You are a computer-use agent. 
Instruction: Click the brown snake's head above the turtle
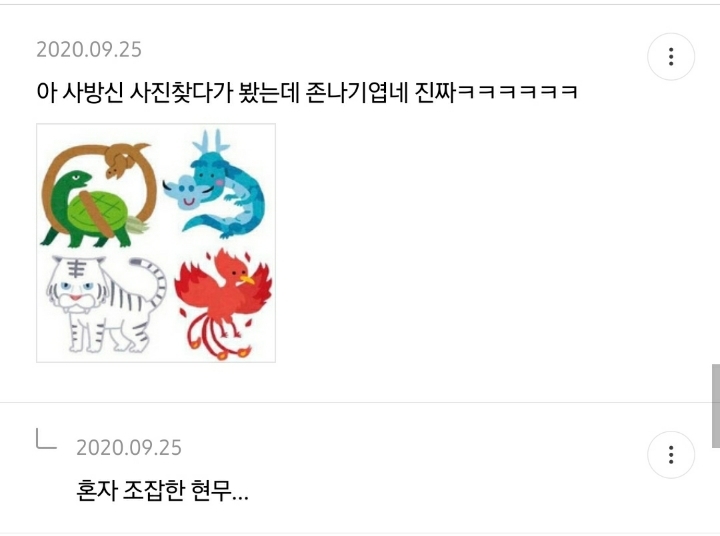click(x=117, y=168)
